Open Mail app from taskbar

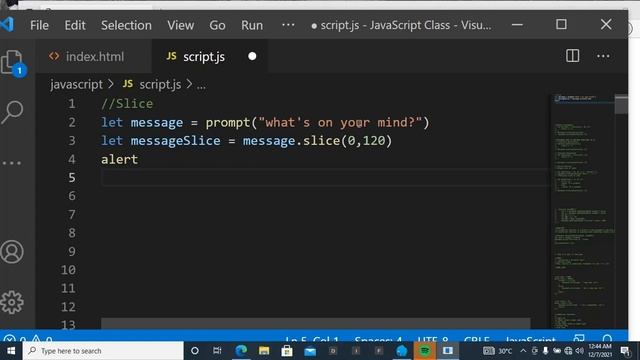(310, 351)
